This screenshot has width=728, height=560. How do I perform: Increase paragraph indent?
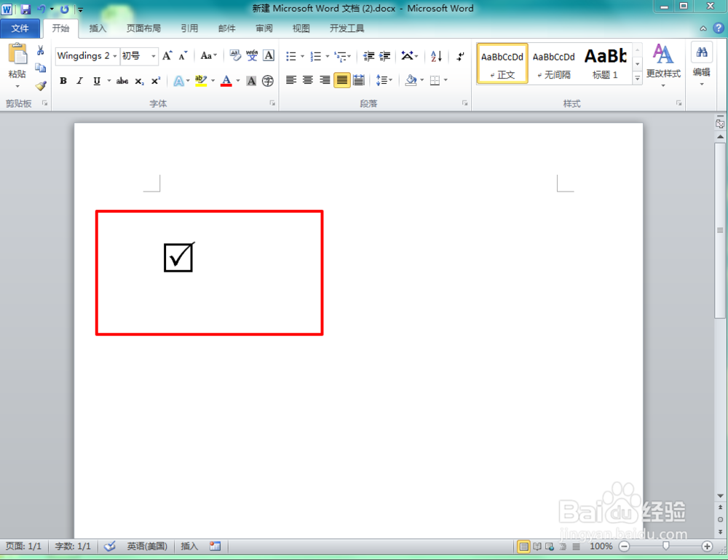(x=385, y=56)
